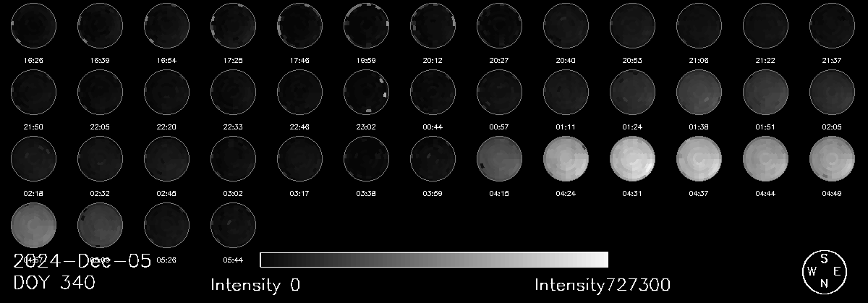The image size is (868, 303).
Task: Click the 23:02 time label
Action: coord(366,127)
